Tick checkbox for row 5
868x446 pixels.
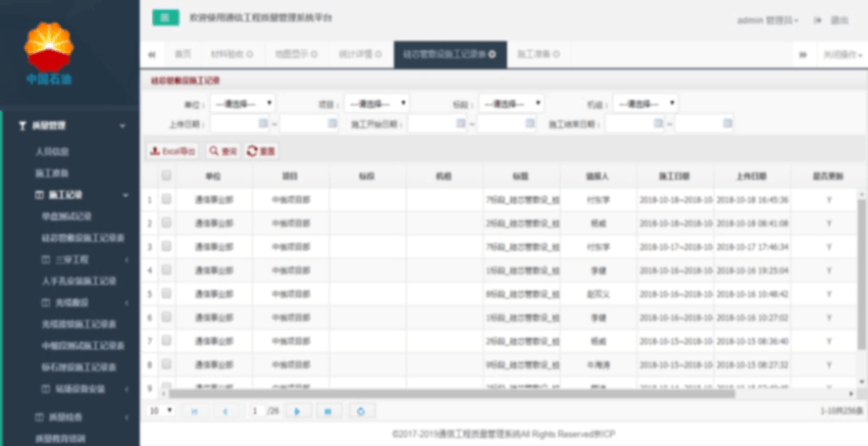(x=166, y=294)
